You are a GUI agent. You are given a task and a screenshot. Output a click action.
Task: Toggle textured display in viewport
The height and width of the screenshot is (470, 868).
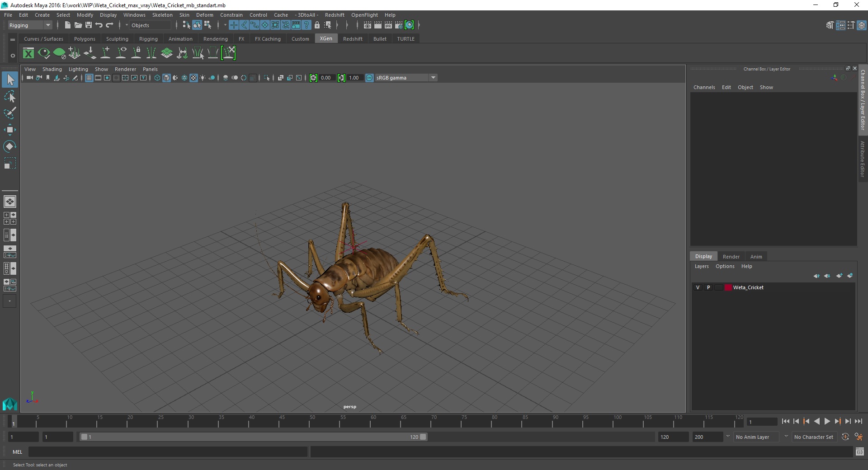click(193, 78)
